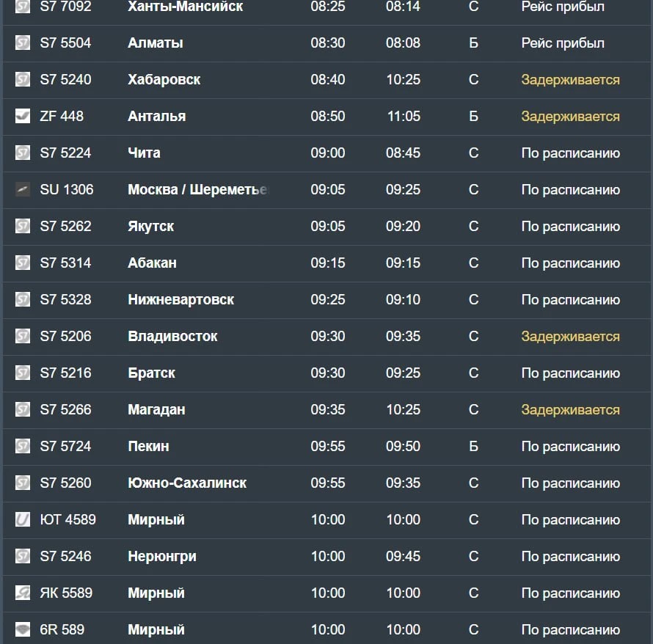This screenshot has width=653, height=644.
Task: Open the Южно-Сахалинск flight row
Action: (x=328, y=483)
